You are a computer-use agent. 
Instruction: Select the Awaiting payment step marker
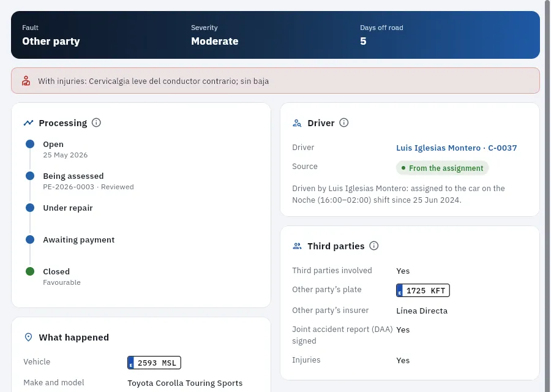[x=30, y=239]
